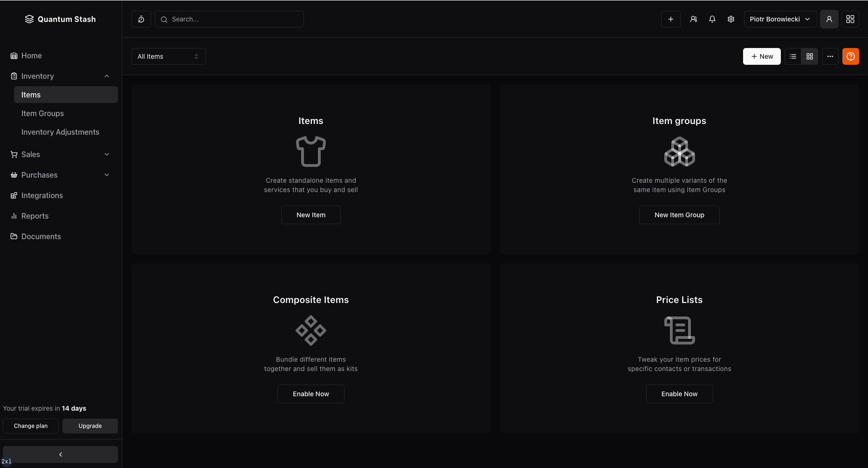Enable Price Lists with Enable Now
The width and height of the screenshot is (868, 468).
point(679,394)
